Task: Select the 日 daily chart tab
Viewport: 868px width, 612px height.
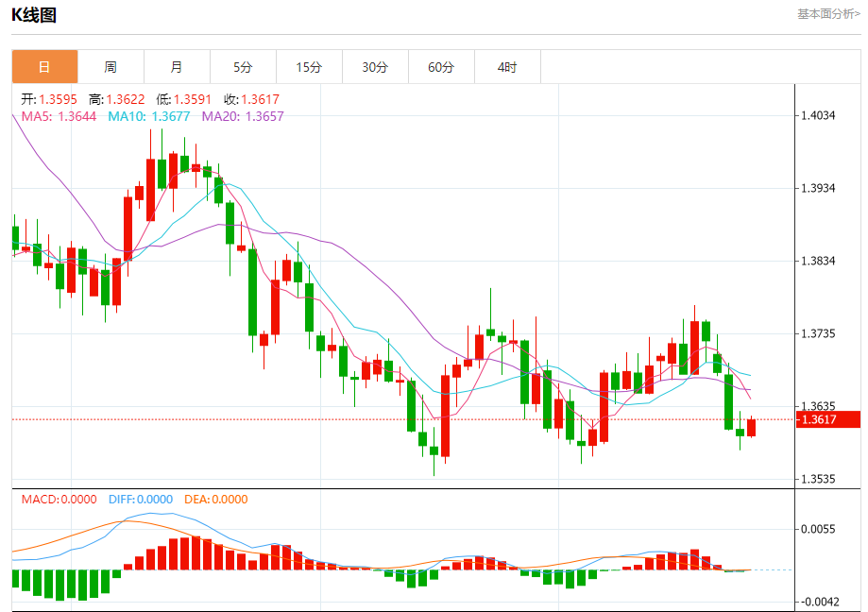Action: (x=44, y=67)
